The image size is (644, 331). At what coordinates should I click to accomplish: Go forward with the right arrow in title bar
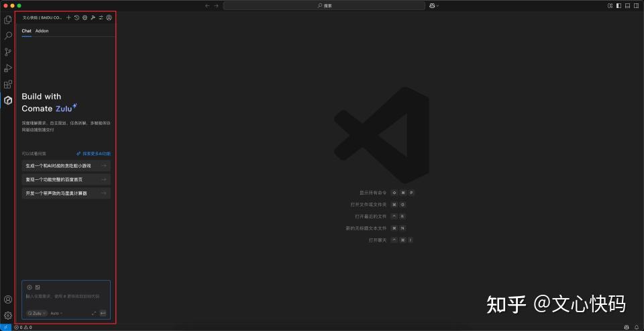coord(216,6)
